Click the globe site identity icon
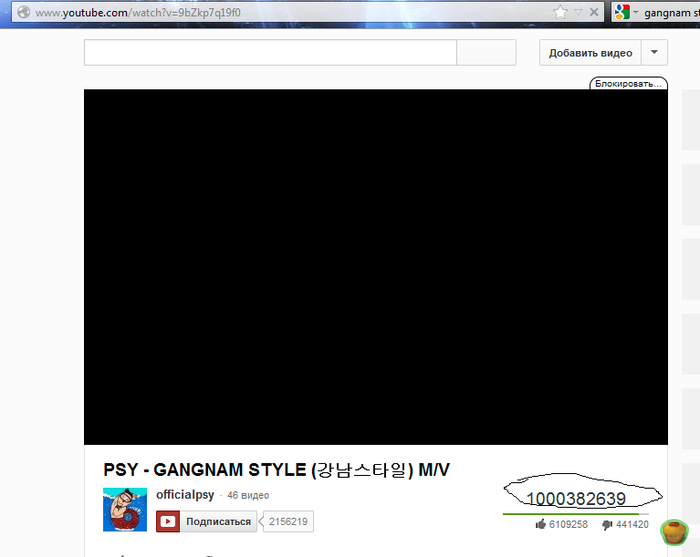Screen dimensions: 700x557 coord(23,12)
